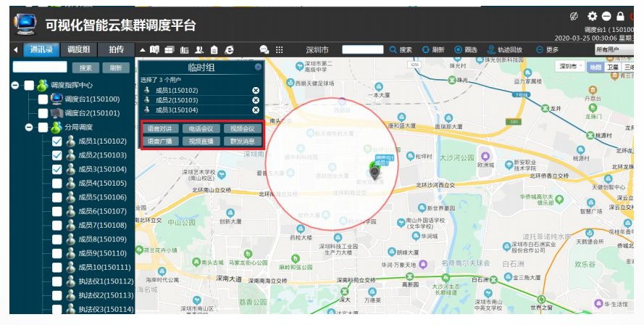Viewport: 644px width, 325px height.
Task: Click the 调度指挥中心 group icon
Action: pos(43,85)
